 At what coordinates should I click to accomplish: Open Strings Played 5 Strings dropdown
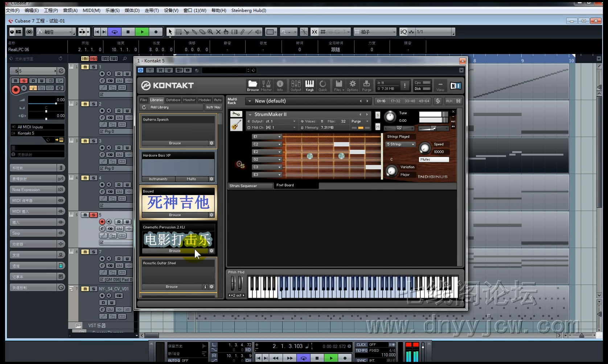400,144
